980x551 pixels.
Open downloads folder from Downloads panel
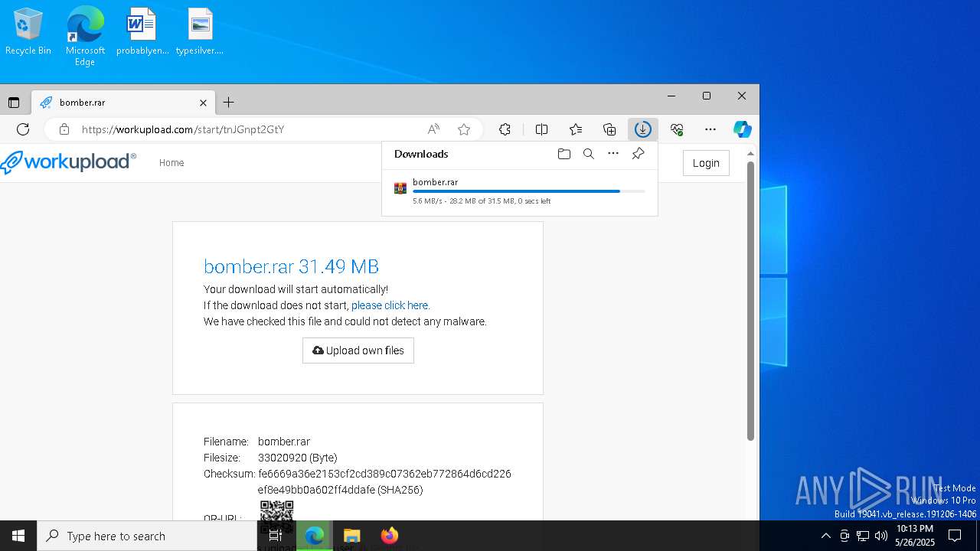[564, 154]
